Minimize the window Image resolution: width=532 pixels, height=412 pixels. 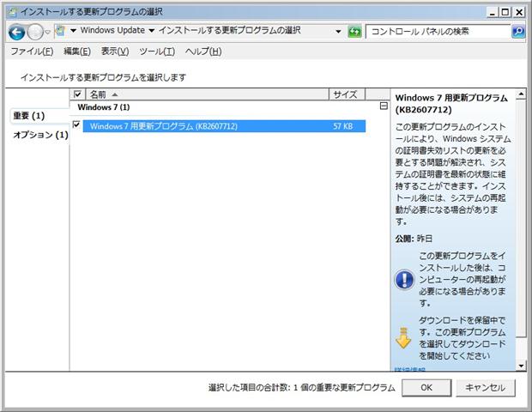[493, 13]
